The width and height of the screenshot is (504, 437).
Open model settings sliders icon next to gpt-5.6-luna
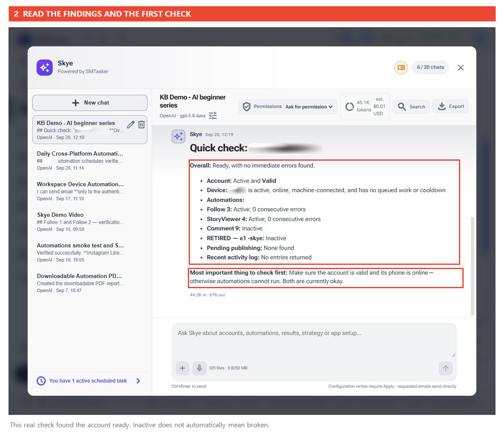213,116
